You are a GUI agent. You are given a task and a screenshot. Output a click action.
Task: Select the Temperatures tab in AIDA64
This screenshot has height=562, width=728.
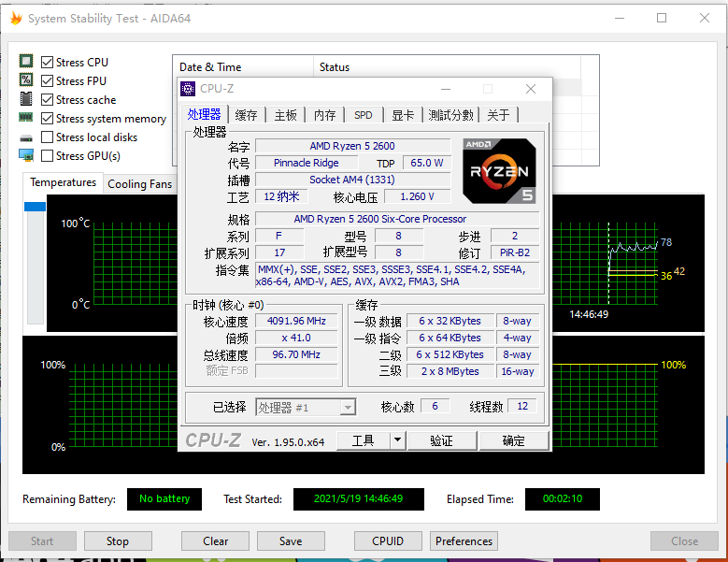pos(64,182)
